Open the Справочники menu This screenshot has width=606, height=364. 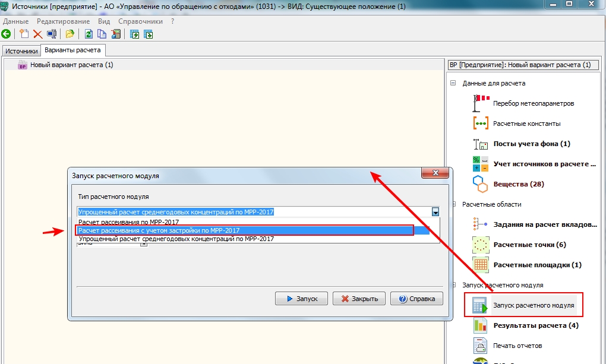click(x=140, y=21)
